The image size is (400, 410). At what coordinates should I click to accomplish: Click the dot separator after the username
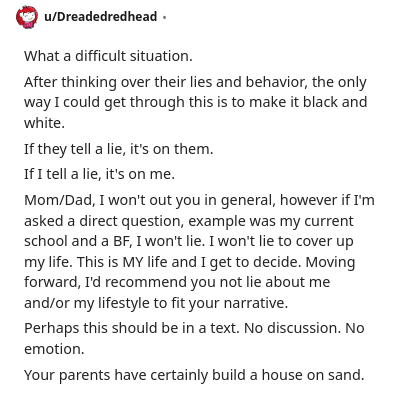point(164,17)
